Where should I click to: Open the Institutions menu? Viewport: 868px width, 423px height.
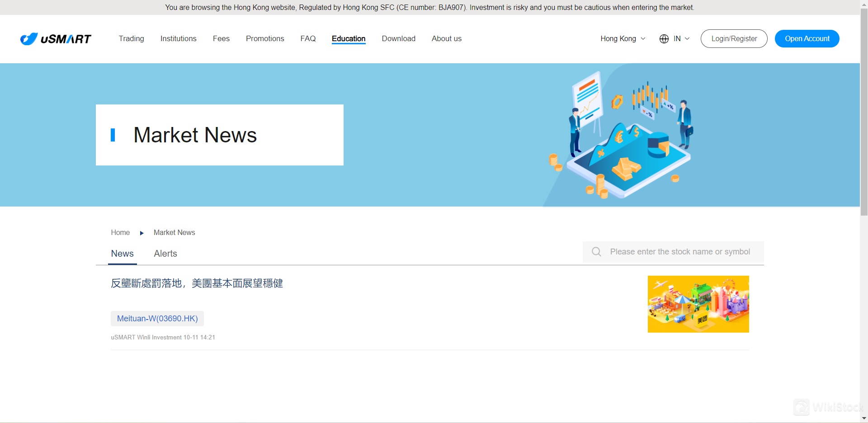pyautogui.click(x=179, y=39)
